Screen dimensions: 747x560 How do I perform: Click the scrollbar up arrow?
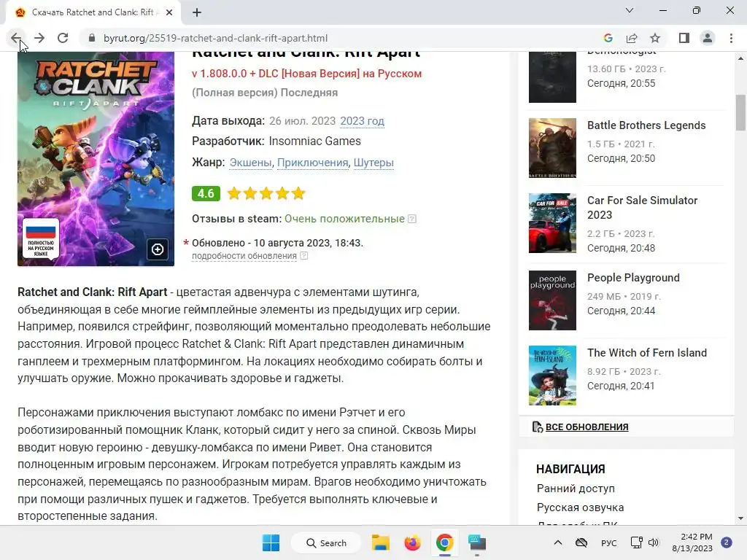(740, 58)
